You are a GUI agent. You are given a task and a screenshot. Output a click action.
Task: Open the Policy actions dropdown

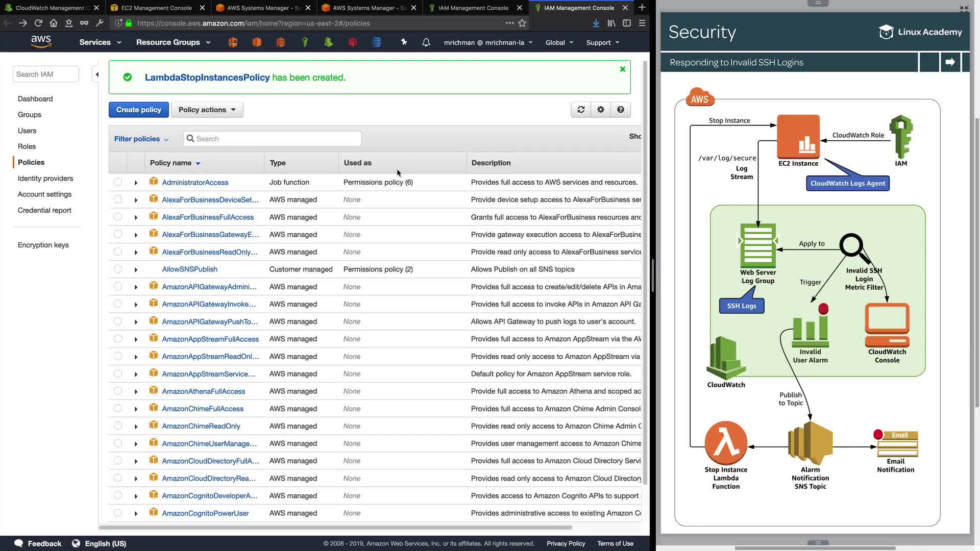(207, 110)
